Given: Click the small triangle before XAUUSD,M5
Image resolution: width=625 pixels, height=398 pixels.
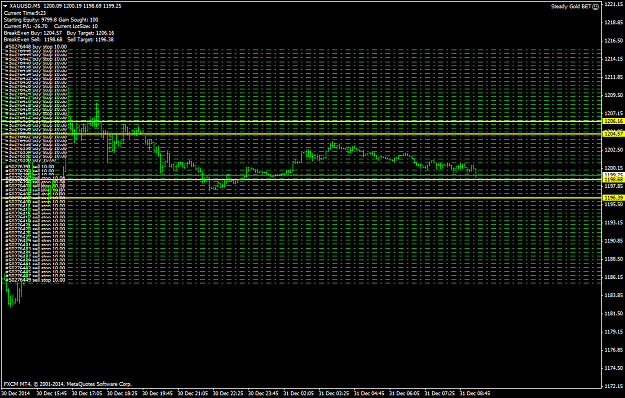Looking at the screenshot, I should pyautogui.click(x=5, y=6).
